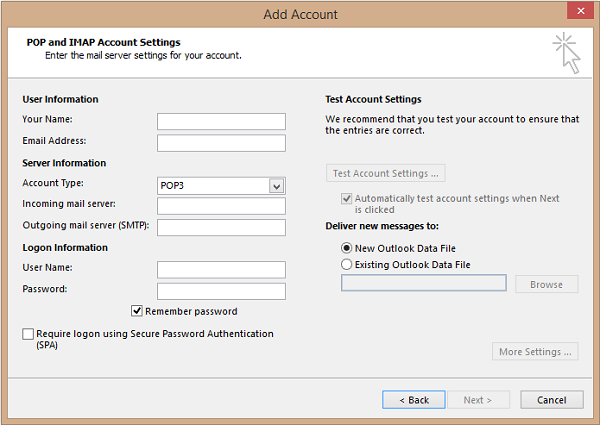600x425 pixels.
Task: Click the cursor wizard icon in header
Action: point(567,53)
